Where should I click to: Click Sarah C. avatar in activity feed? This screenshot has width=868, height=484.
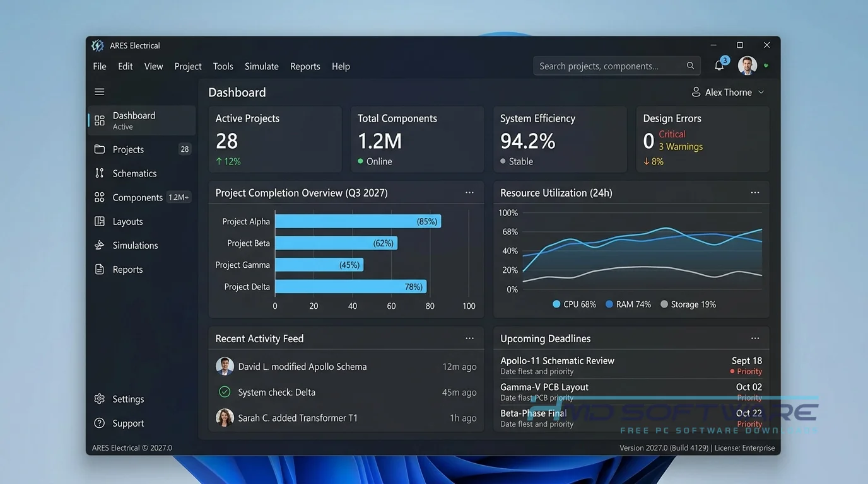225,417
